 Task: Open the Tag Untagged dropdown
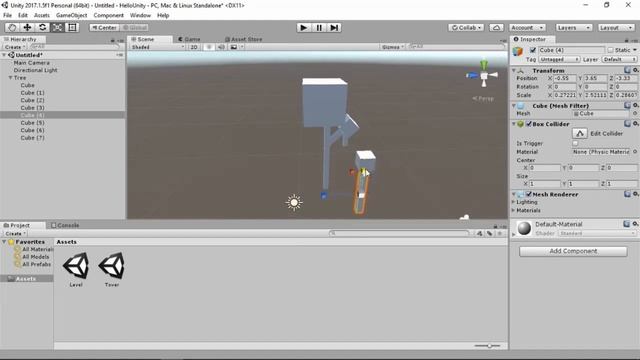point(559,59)
